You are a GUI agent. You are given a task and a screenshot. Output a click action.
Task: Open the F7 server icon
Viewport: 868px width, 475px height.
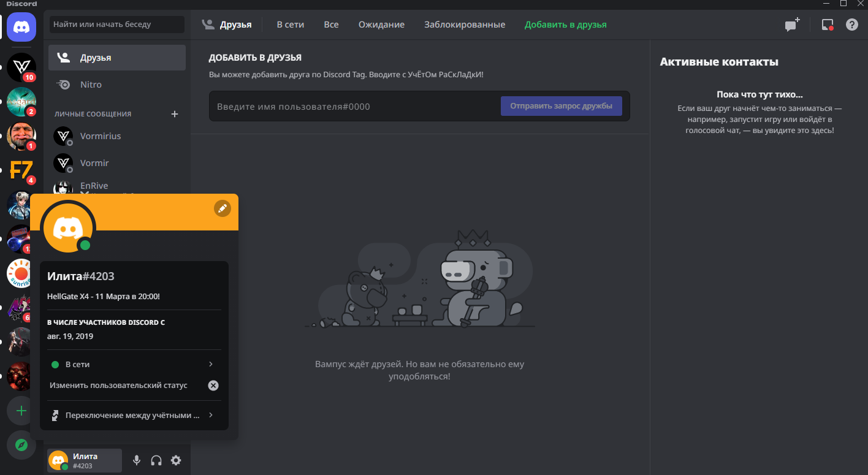tap(21, 170)
